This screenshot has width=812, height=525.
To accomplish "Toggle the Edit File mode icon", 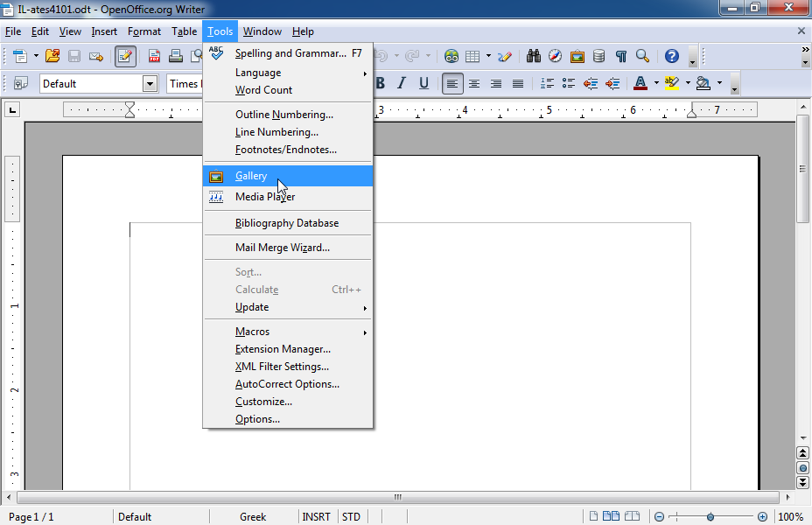I will 125,56.
